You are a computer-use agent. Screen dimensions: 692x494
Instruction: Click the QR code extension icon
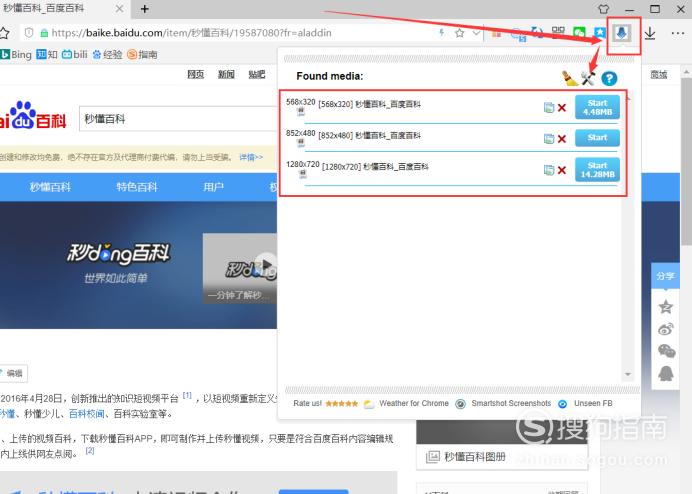point(558,32)
